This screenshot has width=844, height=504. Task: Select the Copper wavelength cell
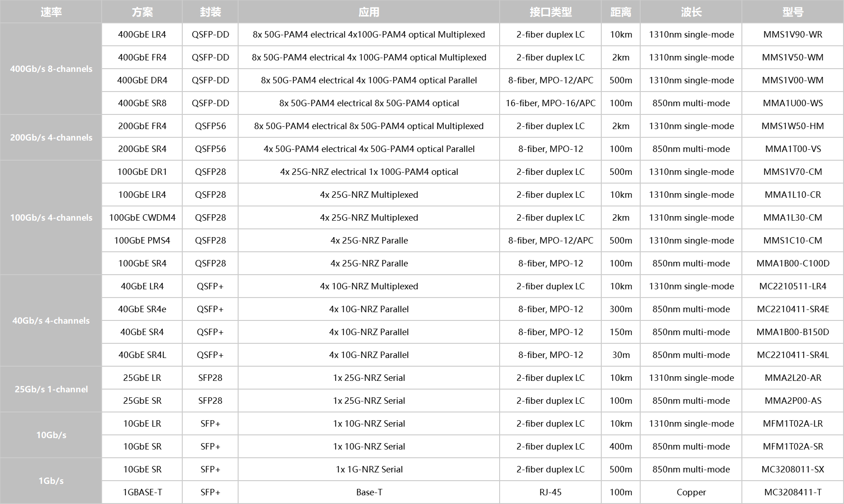click(x=691, y=492)
